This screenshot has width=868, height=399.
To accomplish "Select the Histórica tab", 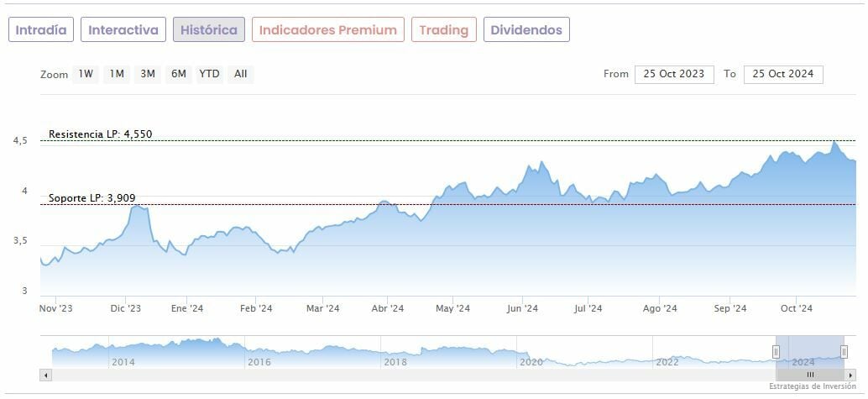I will [x=209, y=30].
